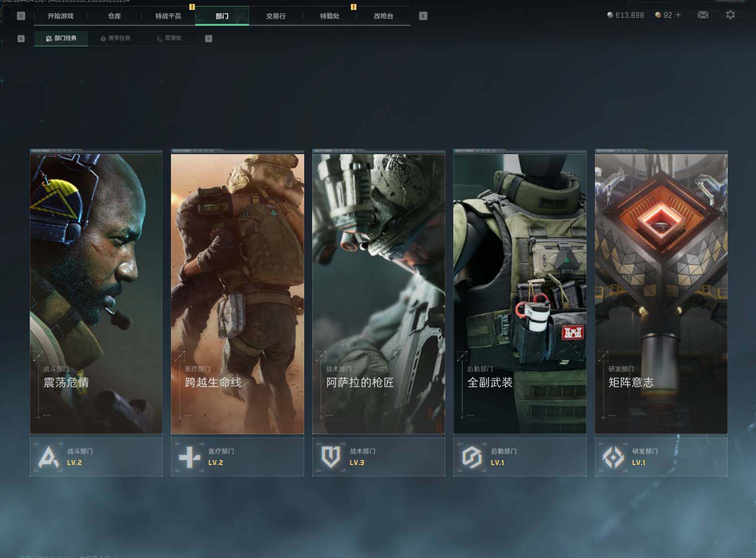756x558 pixels.
Task: Click the gold currency coin icon
Action: [x=658, y=15]
